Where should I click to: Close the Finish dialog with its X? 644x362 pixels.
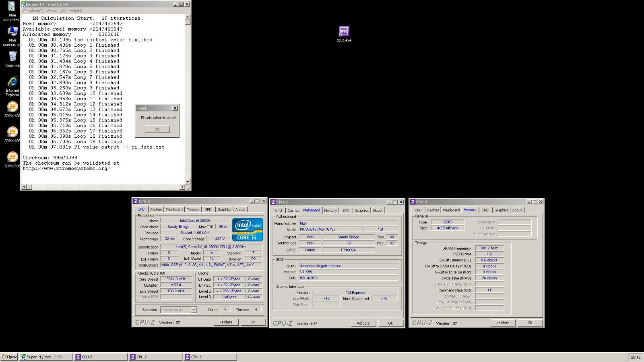(175, 108)
